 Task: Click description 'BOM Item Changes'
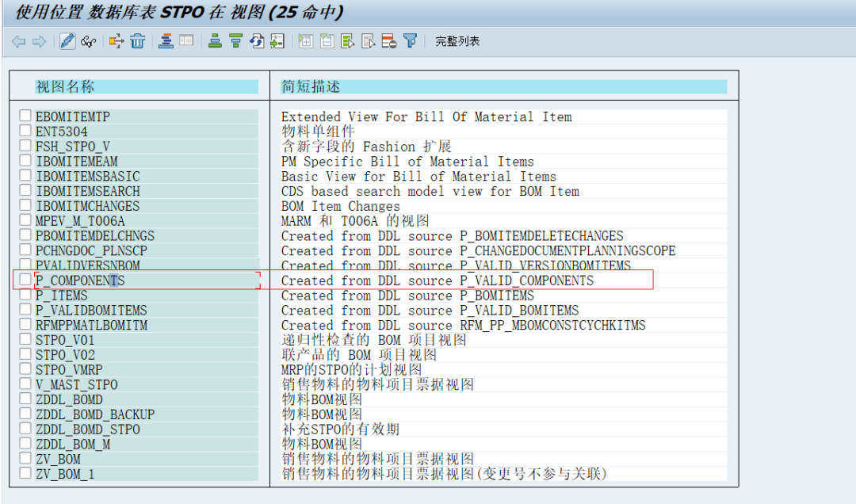pyautogui.click(x=341, y=206)
